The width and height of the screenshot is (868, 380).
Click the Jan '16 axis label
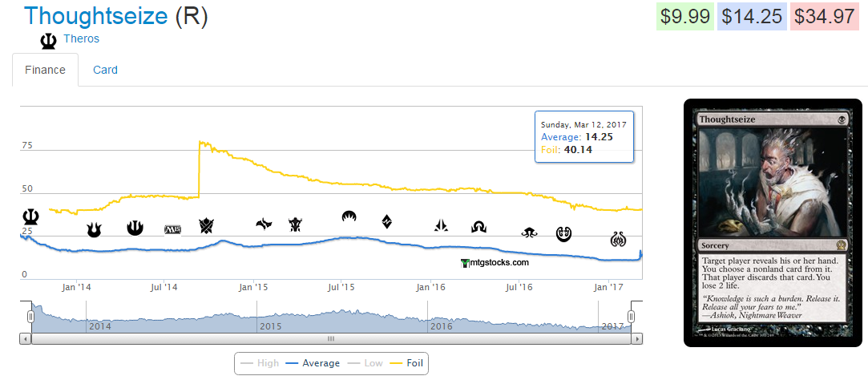[x=431, y=287]
